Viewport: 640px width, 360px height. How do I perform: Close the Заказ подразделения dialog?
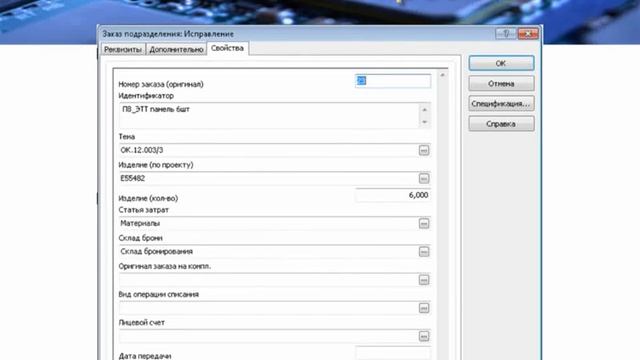tap(528, 33)
